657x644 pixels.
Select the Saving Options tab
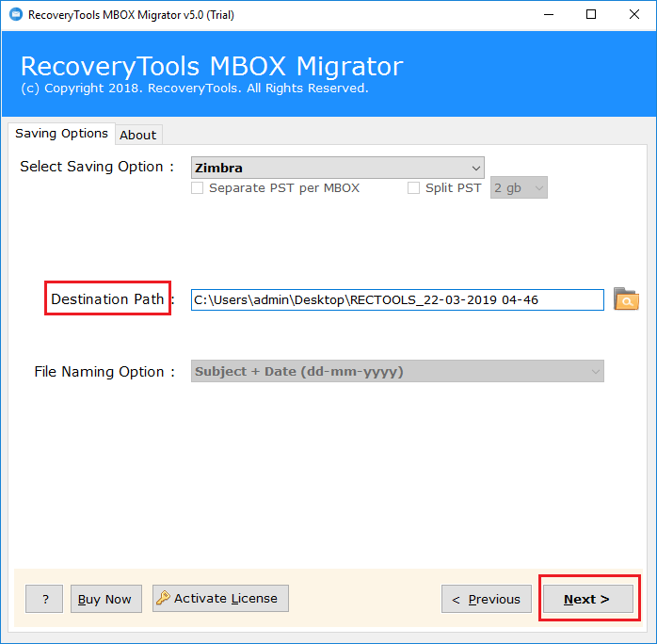pyautogui.click(x=61, y=134)
